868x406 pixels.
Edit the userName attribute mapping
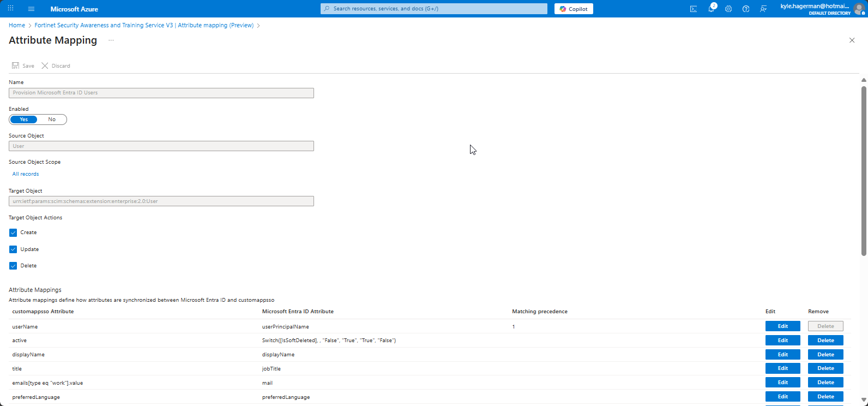[782, 326]
